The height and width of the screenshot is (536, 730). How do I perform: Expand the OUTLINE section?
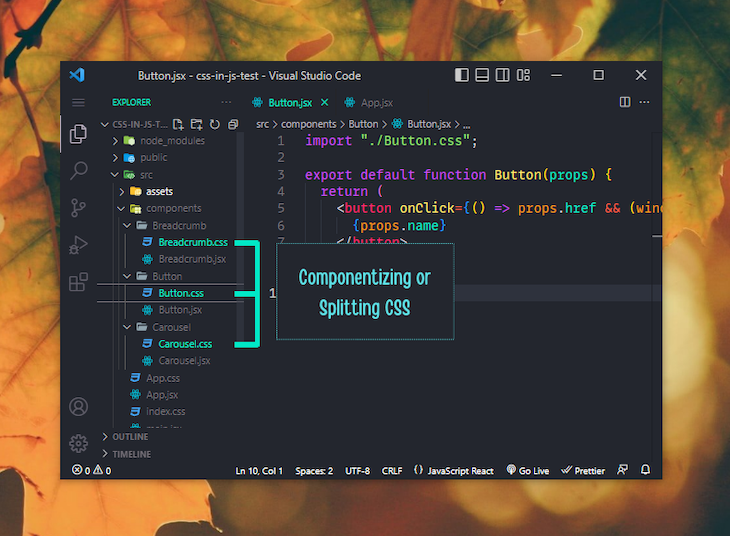pos(130,437)
